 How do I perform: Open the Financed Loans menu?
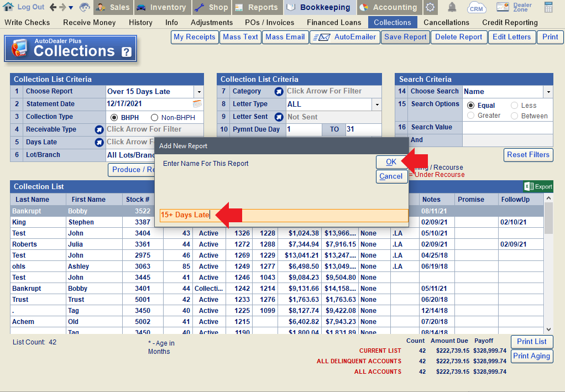pos(334,22)
